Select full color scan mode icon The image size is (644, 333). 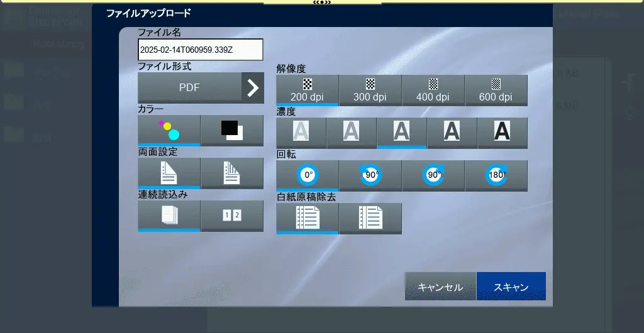(169, 130)
